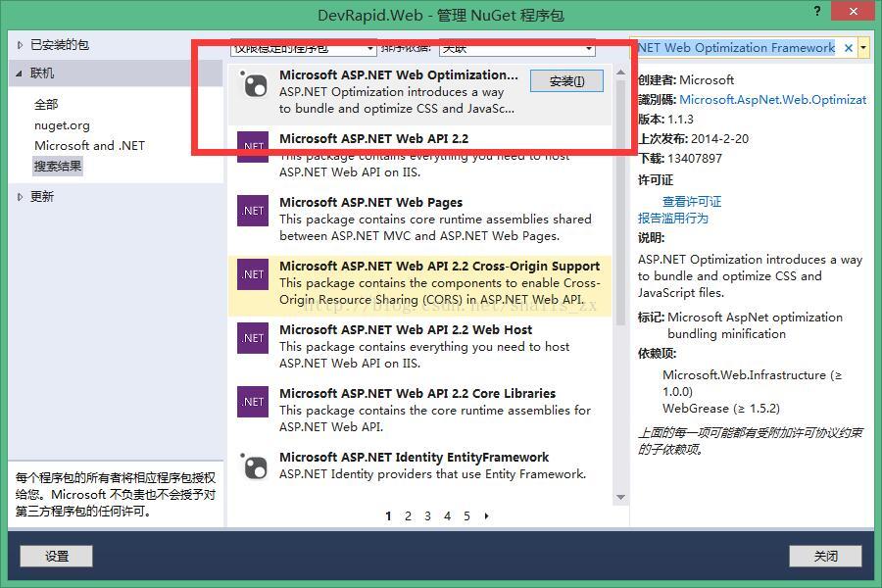Select Web API 2.2 Cross-Origin Support title
The height and width of the screenshot is (588, 882).
click(x=439, y=267)
